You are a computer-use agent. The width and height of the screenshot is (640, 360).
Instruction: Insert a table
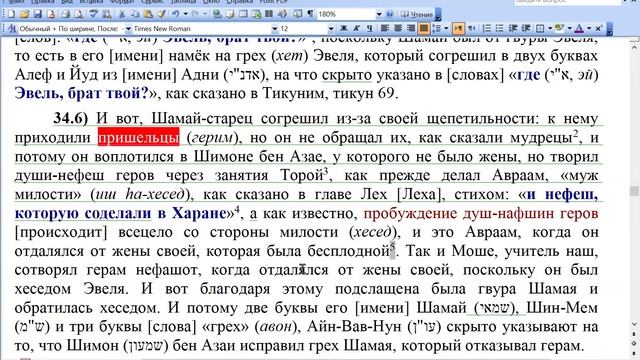pyautogui.click(x=243, y=14)
